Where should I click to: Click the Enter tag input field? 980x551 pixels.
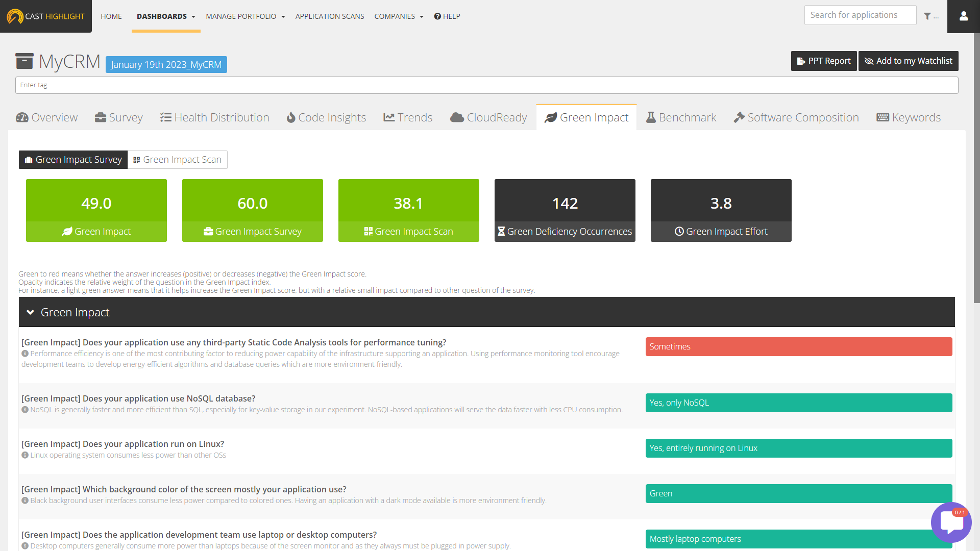click(x=486, y=85)
